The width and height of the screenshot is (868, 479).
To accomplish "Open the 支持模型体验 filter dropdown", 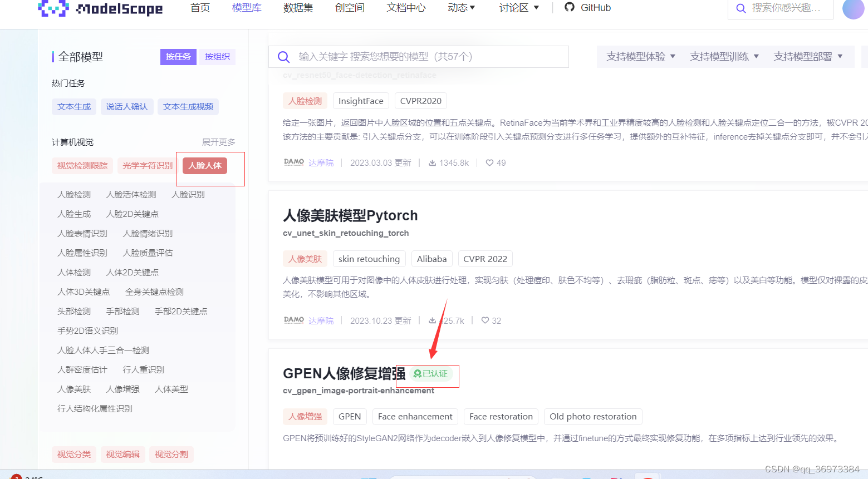I will pyautogui.click(x=641, y=57).
